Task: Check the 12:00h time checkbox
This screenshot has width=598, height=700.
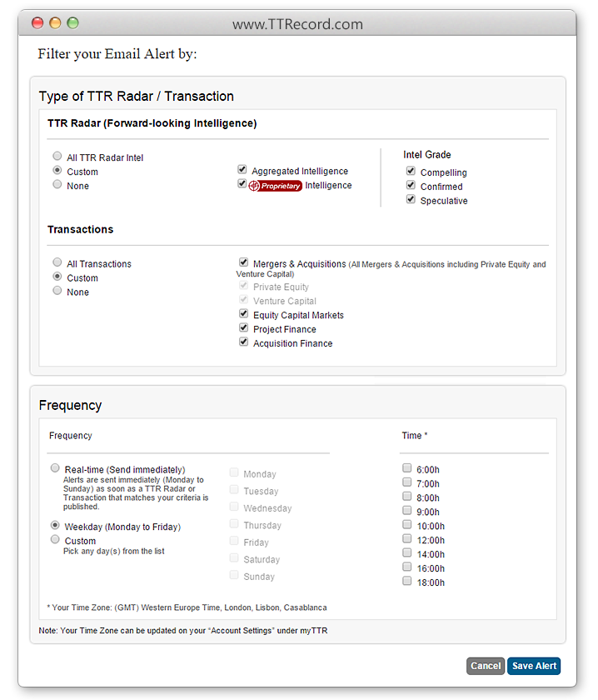Action: (x=407, y=538)
